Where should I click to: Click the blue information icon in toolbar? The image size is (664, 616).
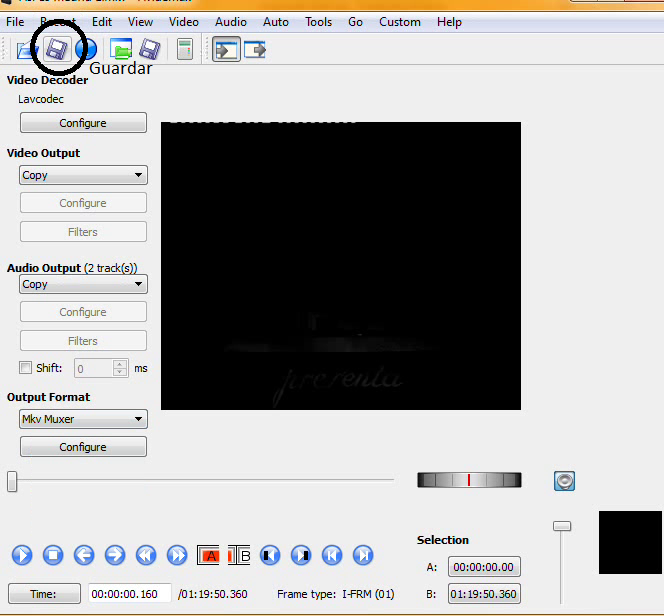click(86, 50)
